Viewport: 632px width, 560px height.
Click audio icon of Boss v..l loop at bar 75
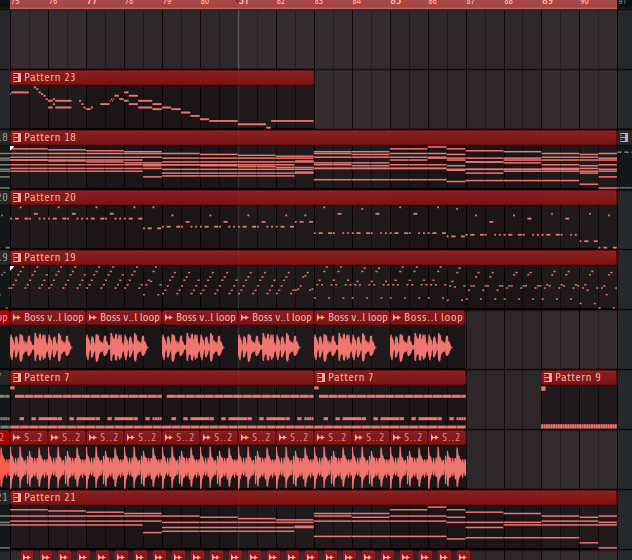tap(17, 318)
